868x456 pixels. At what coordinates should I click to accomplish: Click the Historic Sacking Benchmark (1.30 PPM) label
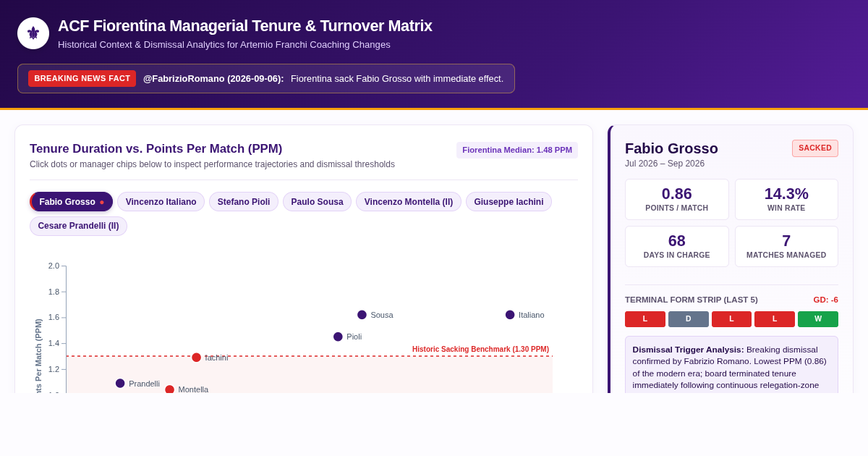[x=480, y=349]
